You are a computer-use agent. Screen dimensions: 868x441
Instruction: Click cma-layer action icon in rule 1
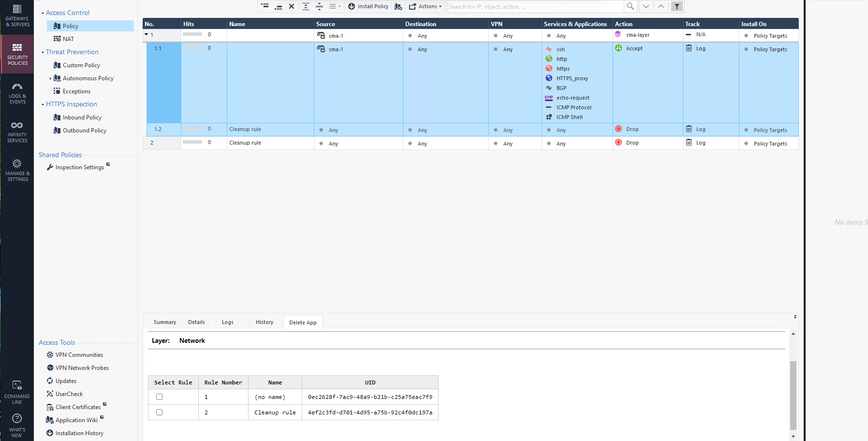click(x=618, y=34)
